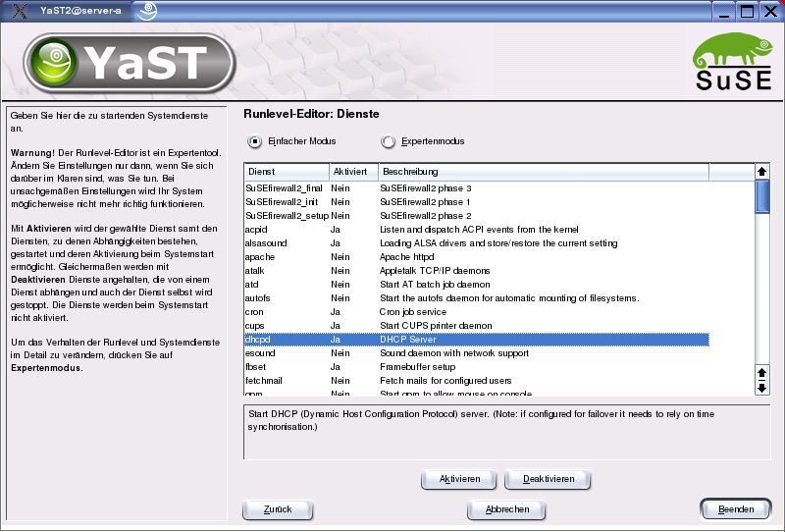This screenshot has height=532, width=785.
Task: Click scrollbar track below the thumb
Action: coord(761,290)
